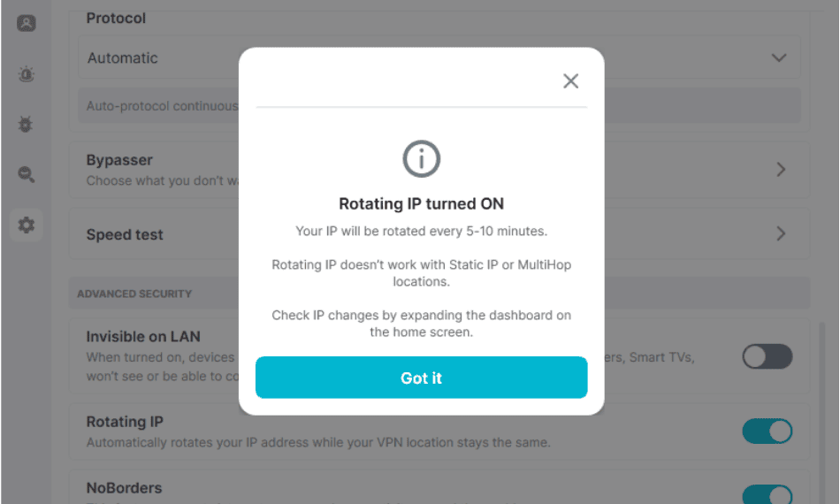
Task: Open the account profile sidebar icon
Action: click(x=27, y=23)
